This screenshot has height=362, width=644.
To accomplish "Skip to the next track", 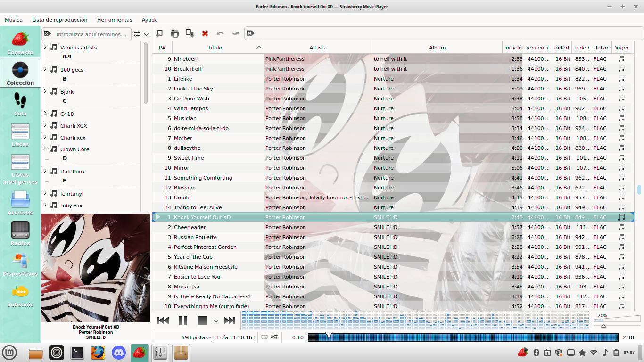I will pyautogui.click(x=230, y=321).
